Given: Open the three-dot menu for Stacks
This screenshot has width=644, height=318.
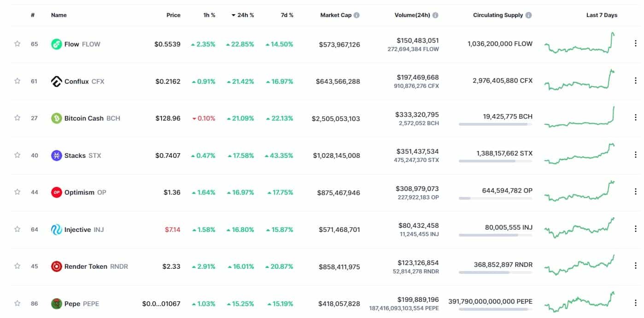Looking at the screenshot, I should pyautogui.click(x=635, y=155).
